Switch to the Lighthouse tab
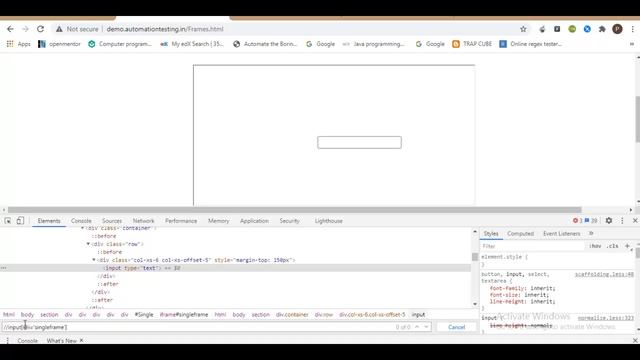 coord(329,221)
